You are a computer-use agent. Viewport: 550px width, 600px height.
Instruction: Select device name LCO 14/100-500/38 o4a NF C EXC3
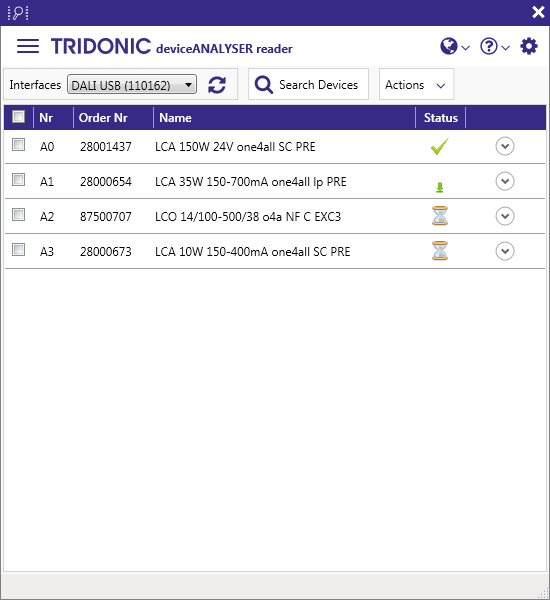[248, 217]
